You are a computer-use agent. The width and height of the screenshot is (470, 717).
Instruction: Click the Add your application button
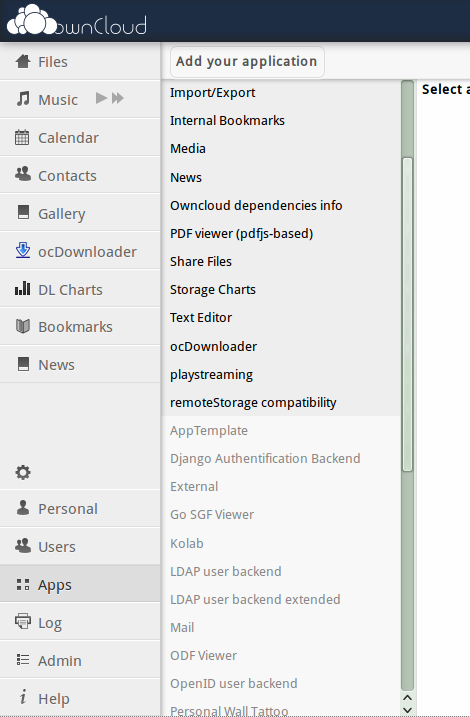(x=247, y=61)
